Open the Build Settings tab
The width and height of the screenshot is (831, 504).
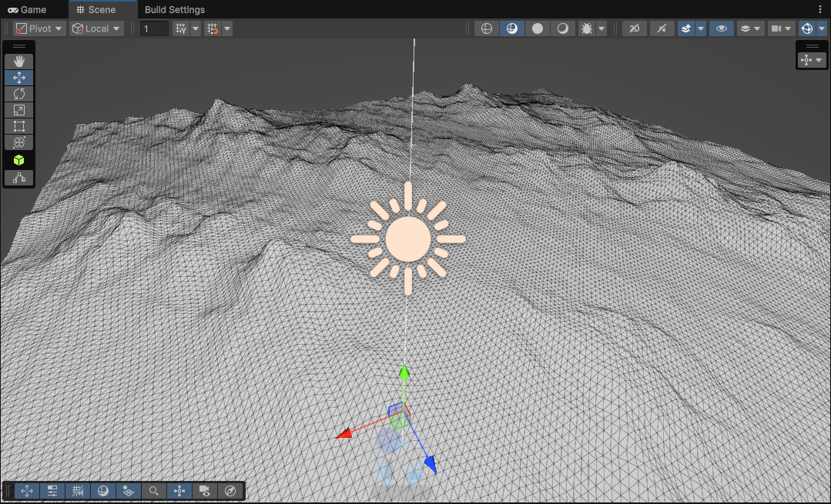click(175, 10)
